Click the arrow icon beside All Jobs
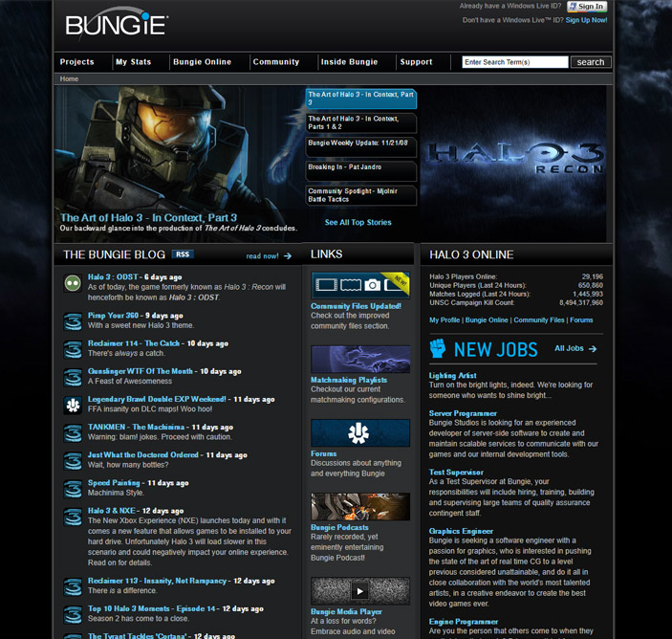The height and width of the screenshot is (639, 672). pos(593,348)
